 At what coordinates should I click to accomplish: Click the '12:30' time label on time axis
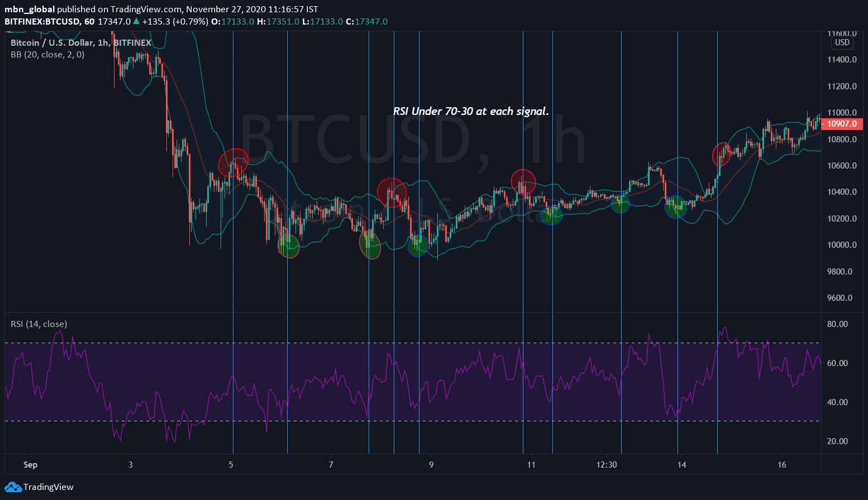tap(607, 465)
